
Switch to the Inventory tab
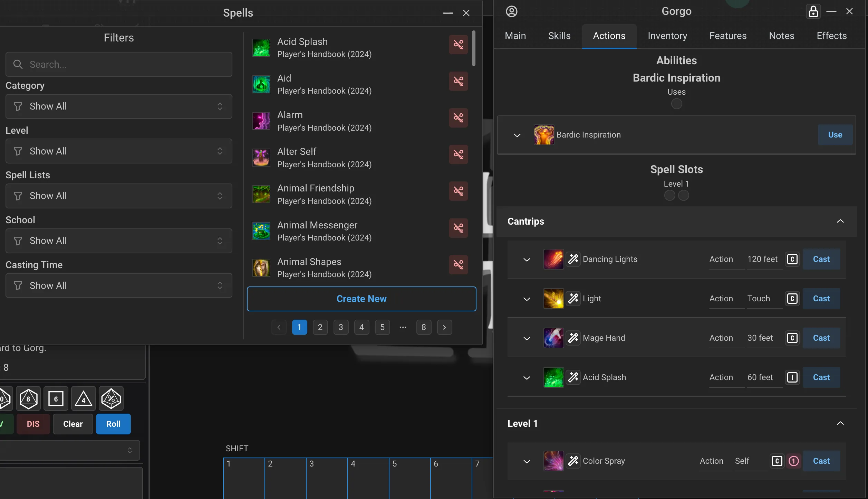click(667, 36)
